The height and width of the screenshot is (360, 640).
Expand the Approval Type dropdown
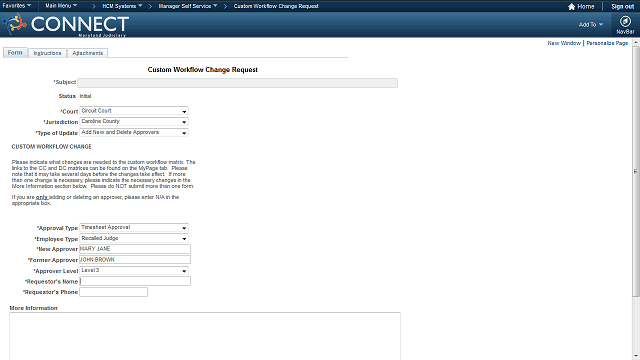[x=134, y=228]
